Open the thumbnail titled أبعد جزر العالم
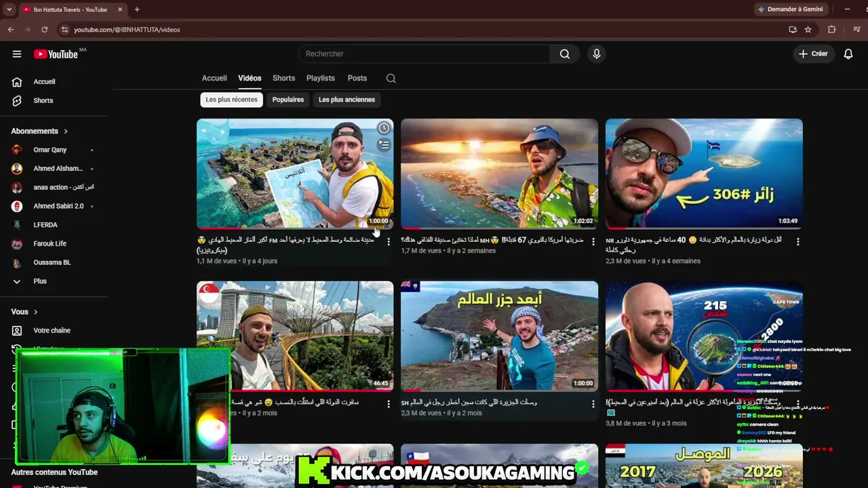 (499, 336)
